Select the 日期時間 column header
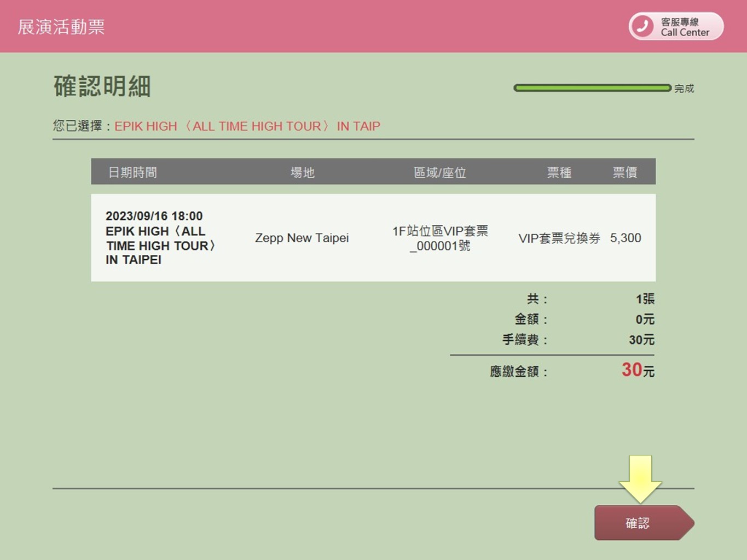This screenshot has width=747, height=560. coord(132,172)
